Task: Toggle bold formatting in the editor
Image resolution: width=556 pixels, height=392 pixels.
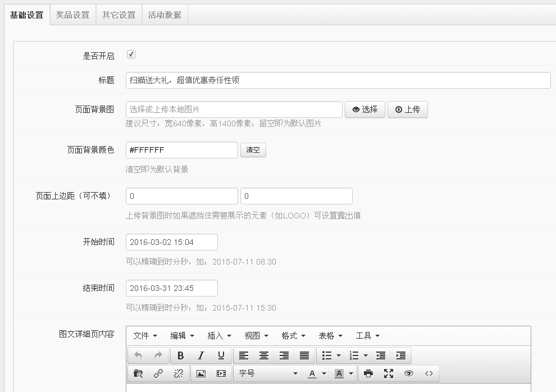Action: 180,355
